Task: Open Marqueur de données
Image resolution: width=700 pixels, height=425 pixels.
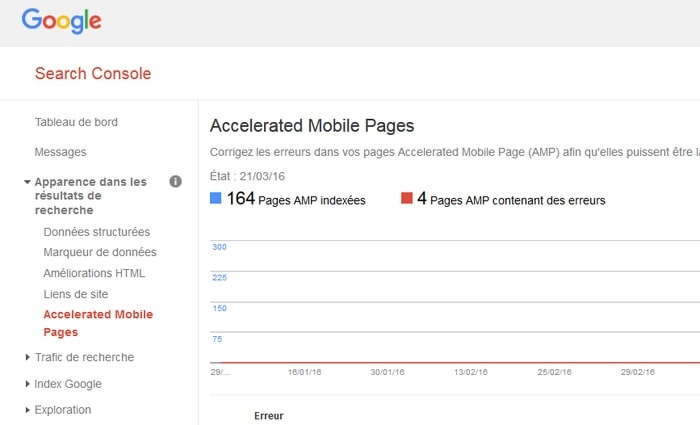Action: [x=100, y=252]
